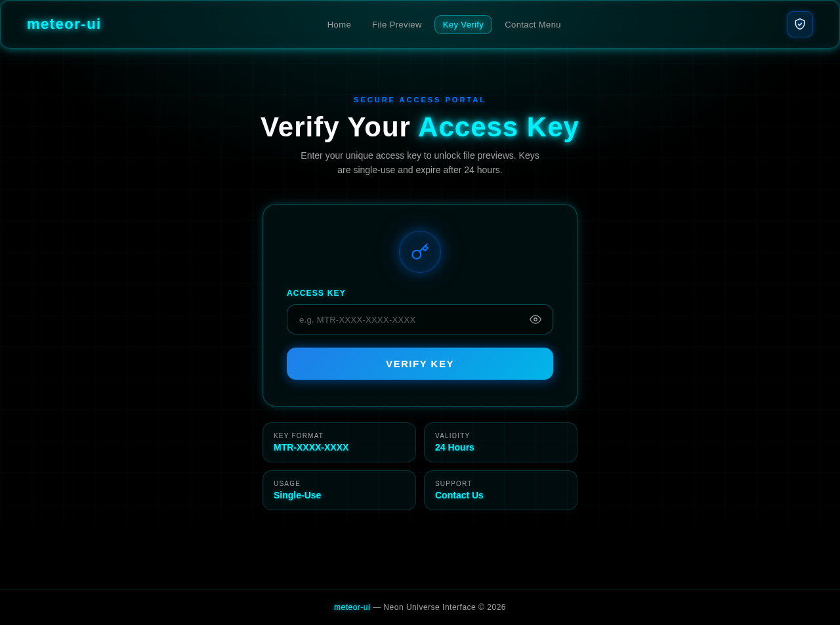
Task: Click the Verify Key button
Action: [x=420, y=364]
